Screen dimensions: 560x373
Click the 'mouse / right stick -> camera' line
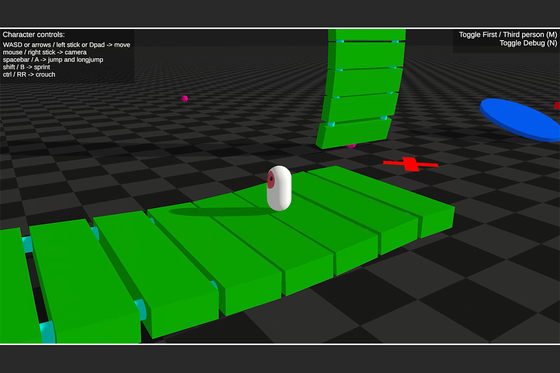pyautogui.click(x=45, y=53)
